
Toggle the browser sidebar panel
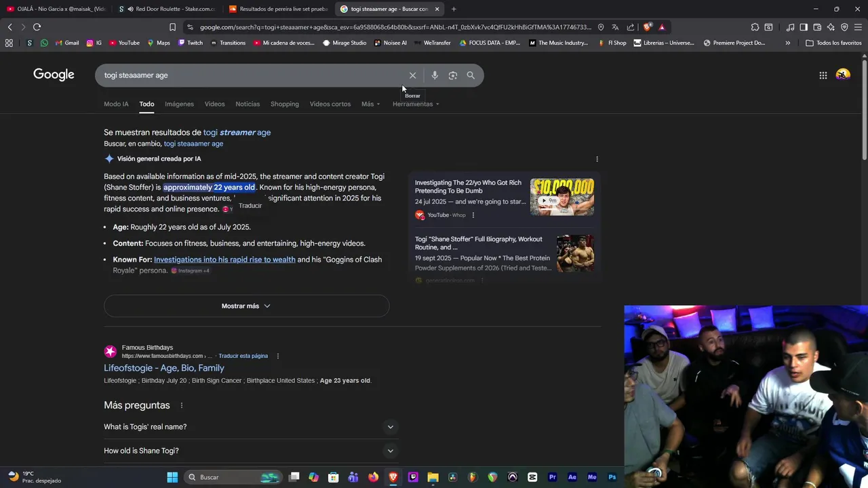click(804, 27)
